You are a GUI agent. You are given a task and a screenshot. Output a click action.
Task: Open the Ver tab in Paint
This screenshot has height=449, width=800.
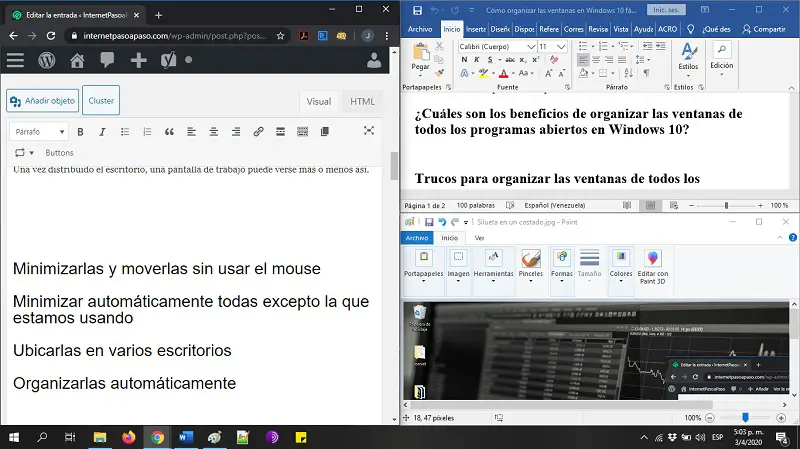click(x=479, y=238)
